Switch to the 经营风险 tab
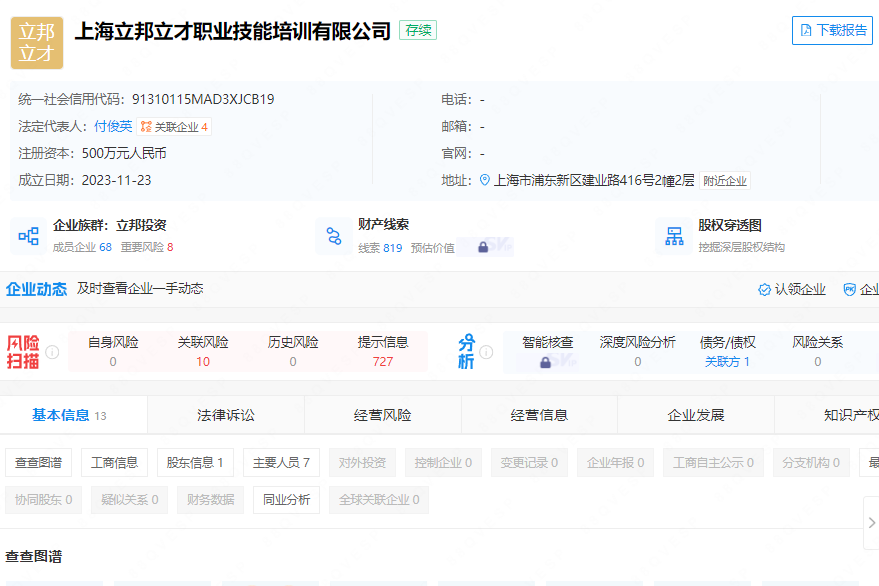 (383, 415)
